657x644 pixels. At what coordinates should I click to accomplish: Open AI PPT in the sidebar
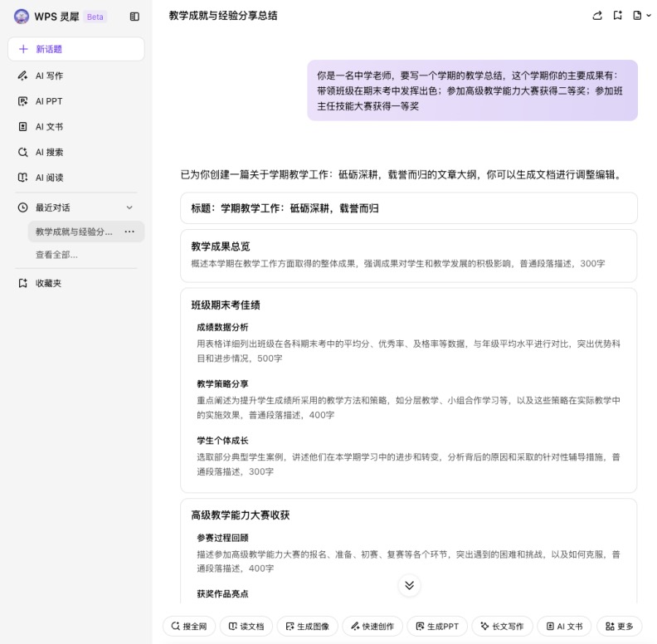tap(49, 101)
